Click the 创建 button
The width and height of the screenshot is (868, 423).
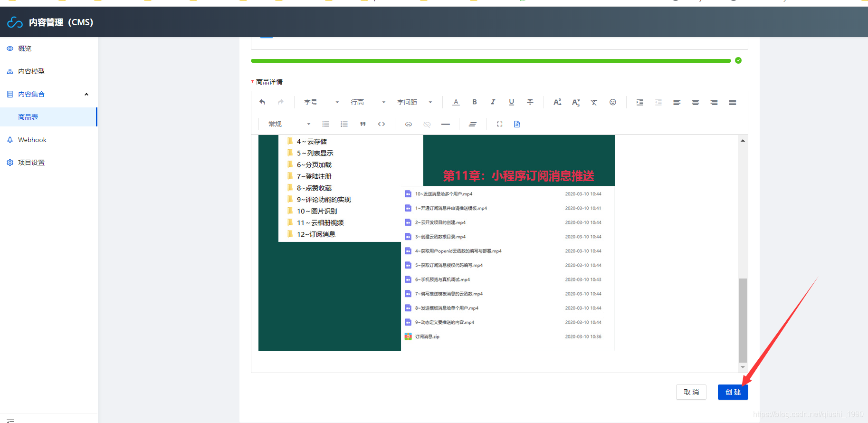pyautogui.click(x=733, y=392)
